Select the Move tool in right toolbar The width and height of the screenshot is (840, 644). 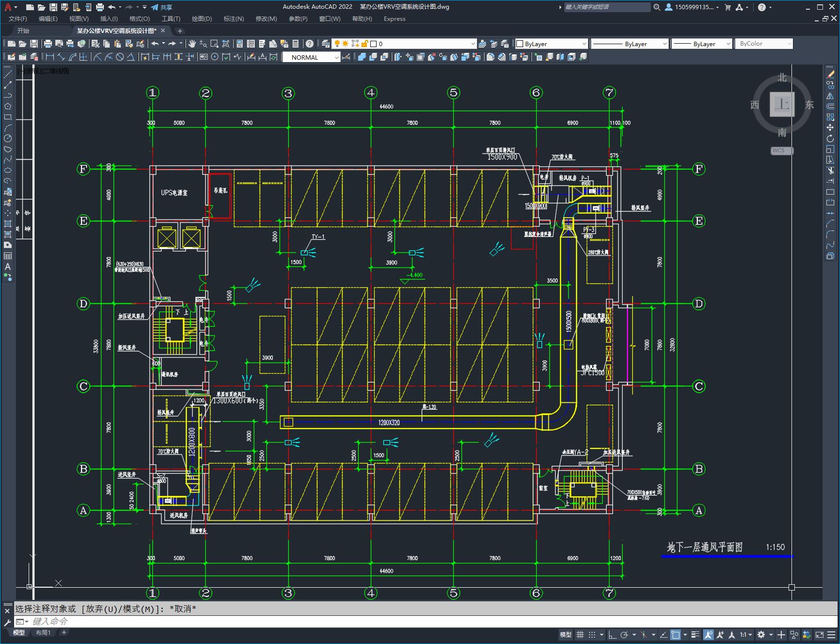pos(830,128)
